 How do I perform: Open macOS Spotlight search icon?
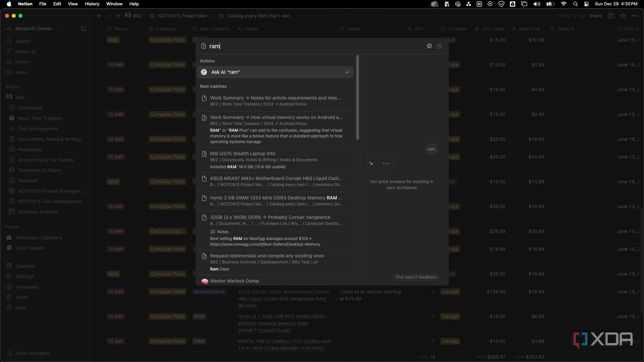point(575,4)
